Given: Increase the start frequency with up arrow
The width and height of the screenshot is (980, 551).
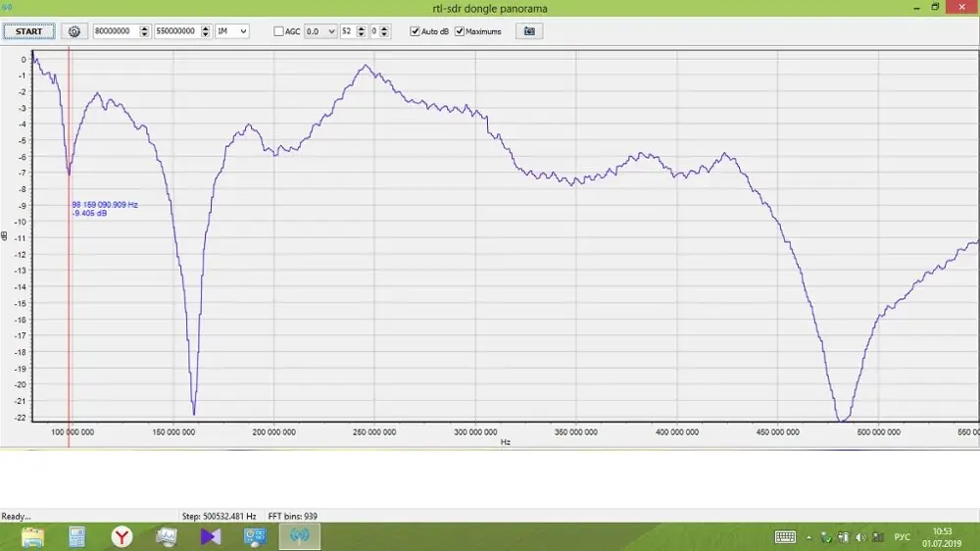Looking at the screenshot, I should pos(144,28).
